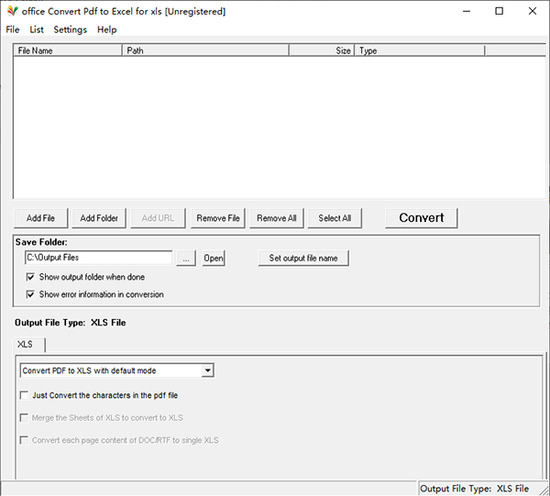Click Set output file name button
The height and width of the screenshot is (496, 550).
(x=303, y=258)
